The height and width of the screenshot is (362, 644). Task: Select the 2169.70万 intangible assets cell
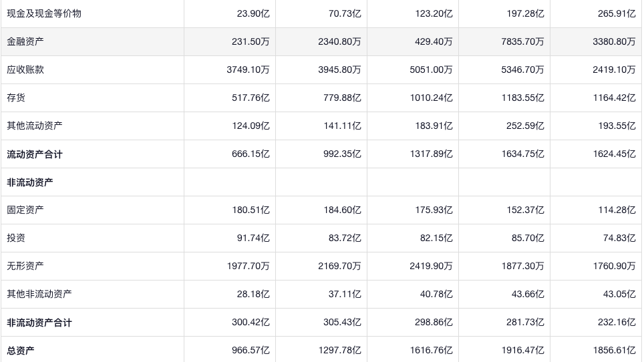pyautogui.click(x=339, y=266)
